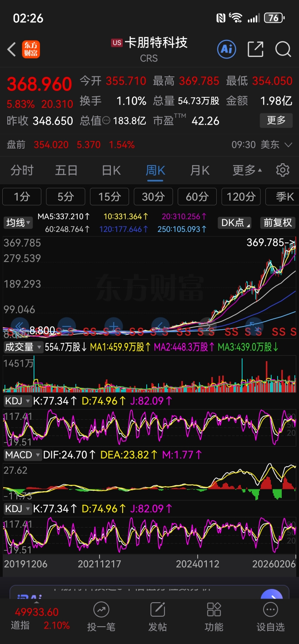Tap the 市盈TTM 42.26 value
The image size is (299, 644).
tap(204, 121)
